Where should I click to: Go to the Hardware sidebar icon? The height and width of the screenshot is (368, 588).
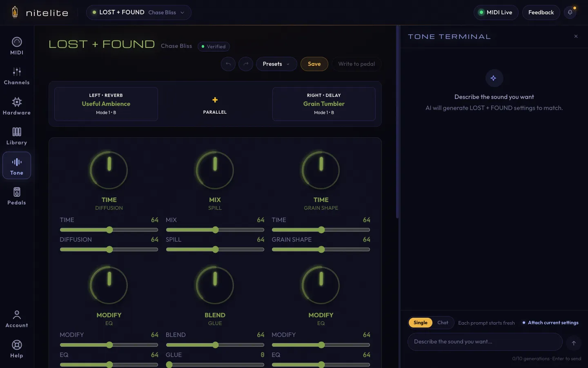click(17, 106)
